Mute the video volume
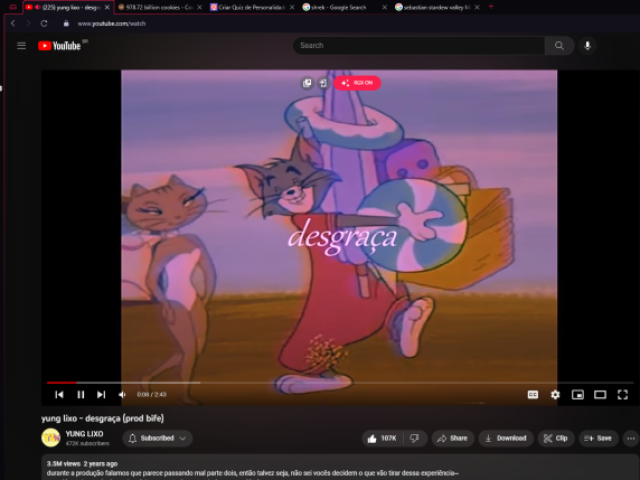 (x=122, y=394)
